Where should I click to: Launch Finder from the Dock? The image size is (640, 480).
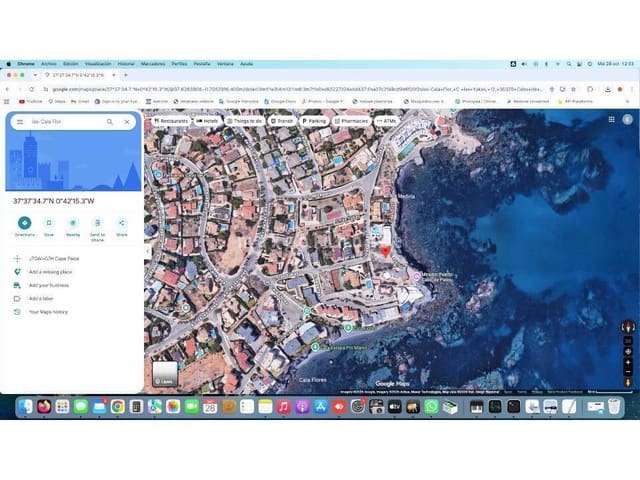25,407
